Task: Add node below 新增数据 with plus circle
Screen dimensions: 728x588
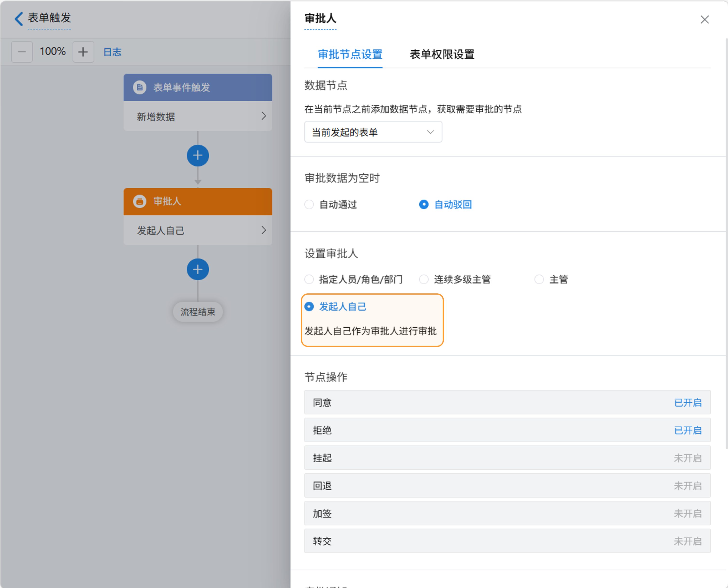Action: (x=198, y=155)
